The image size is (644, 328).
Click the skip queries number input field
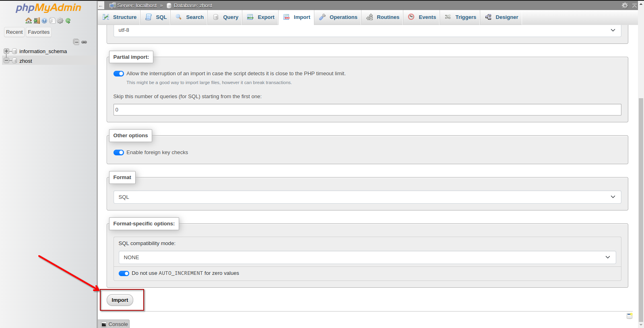[367, 110]
